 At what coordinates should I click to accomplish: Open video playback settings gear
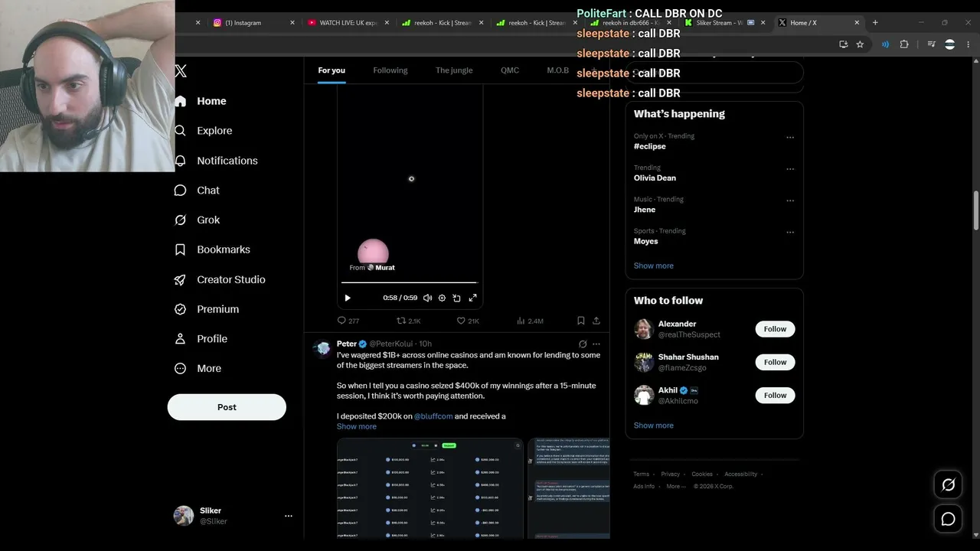442,298
